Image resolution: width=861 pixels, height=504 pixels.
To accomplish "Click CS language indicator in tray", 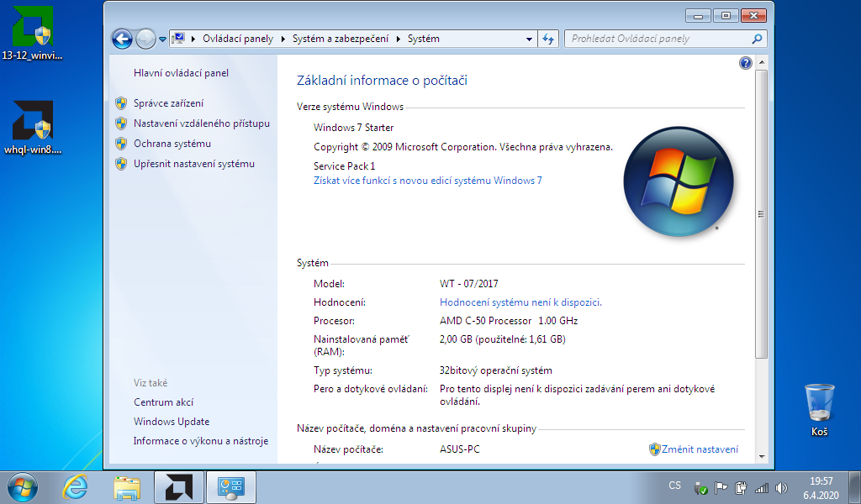I will (x=675, y=486).
